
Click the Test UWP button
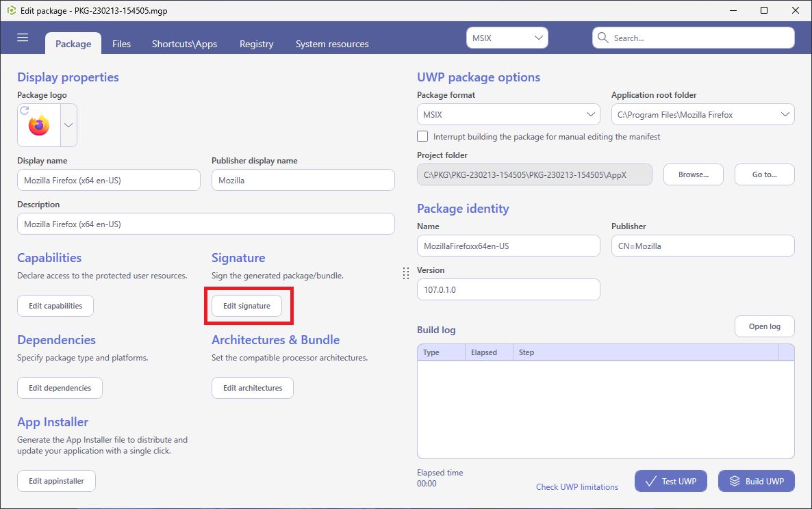pos(671,481)
